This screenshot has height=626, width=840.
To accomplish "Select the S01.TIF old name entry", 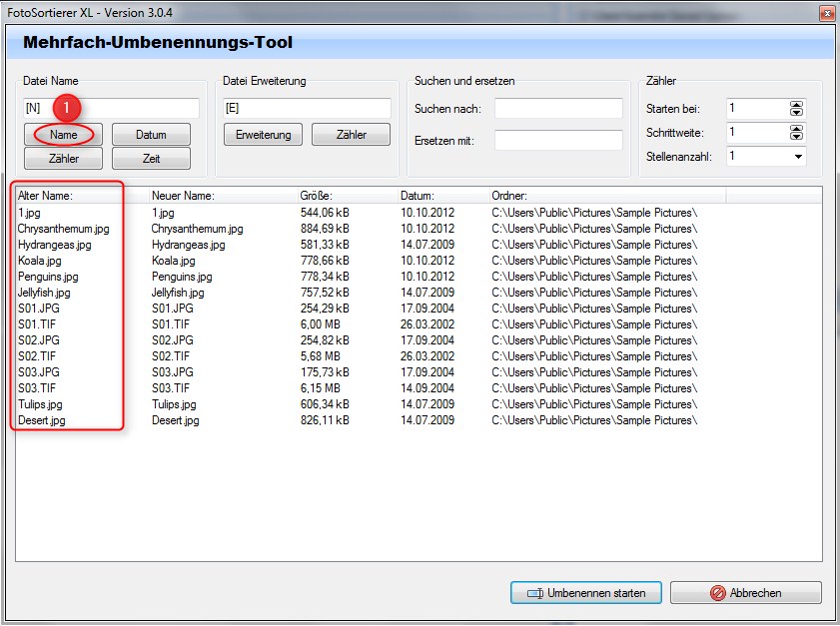I will (37, 324).
